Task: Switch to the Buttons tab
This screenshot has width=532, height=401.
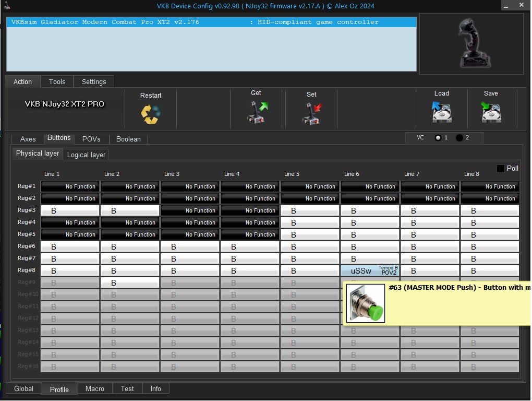Action: (59, 138)
